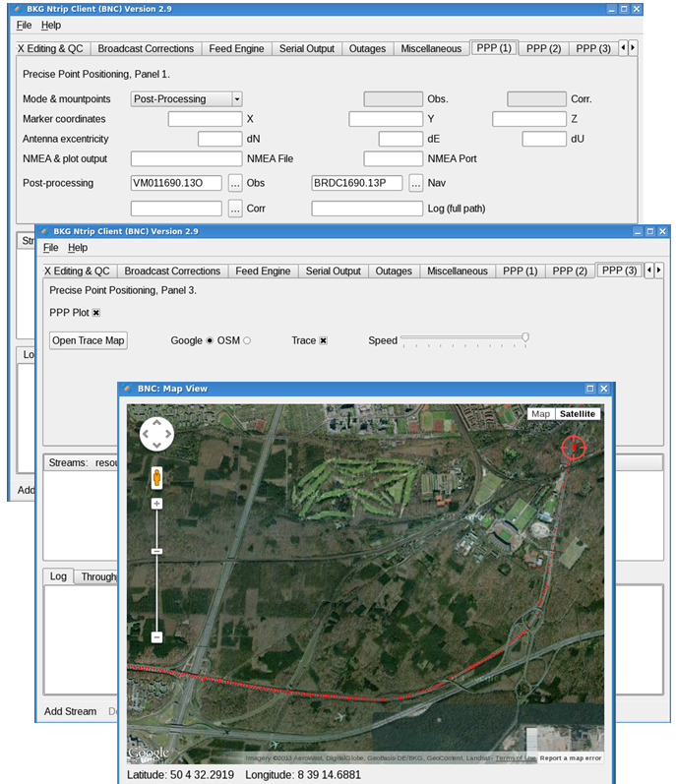Image resolution: width=676 pixels, height=784 pixels.
Task: Click the red crosshair position marker on map
Action: pos(573,447)
